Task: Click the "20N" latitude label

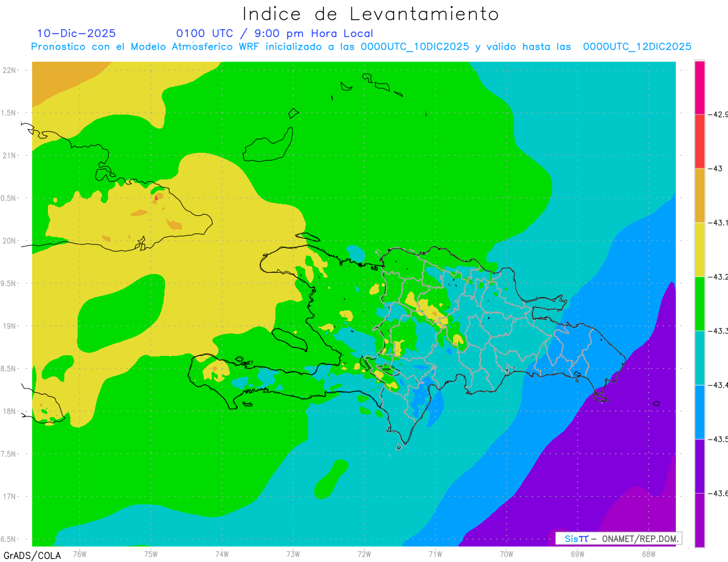Action: [10, 241]
